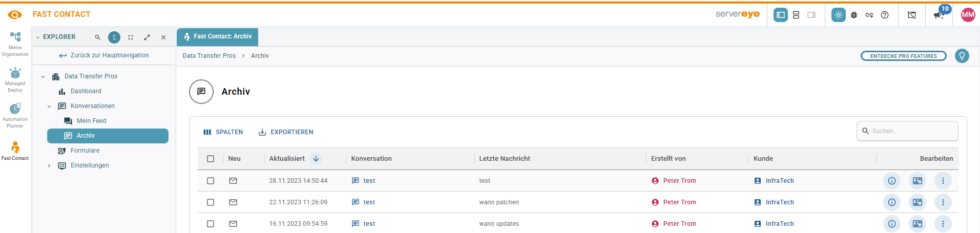Collapse the Data Transfer Pros node

43,77
